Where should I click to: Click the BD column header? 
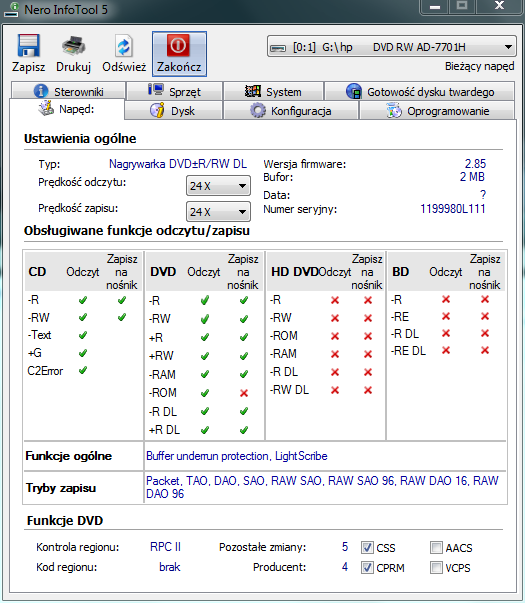[400, 272]
